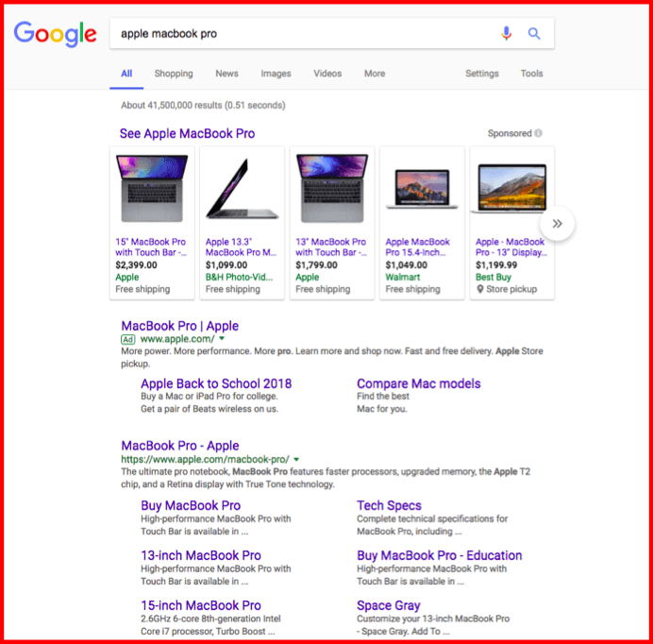Switch to the Images tab
The height and width of the screenshot is (644, 653).
[276, 74]
